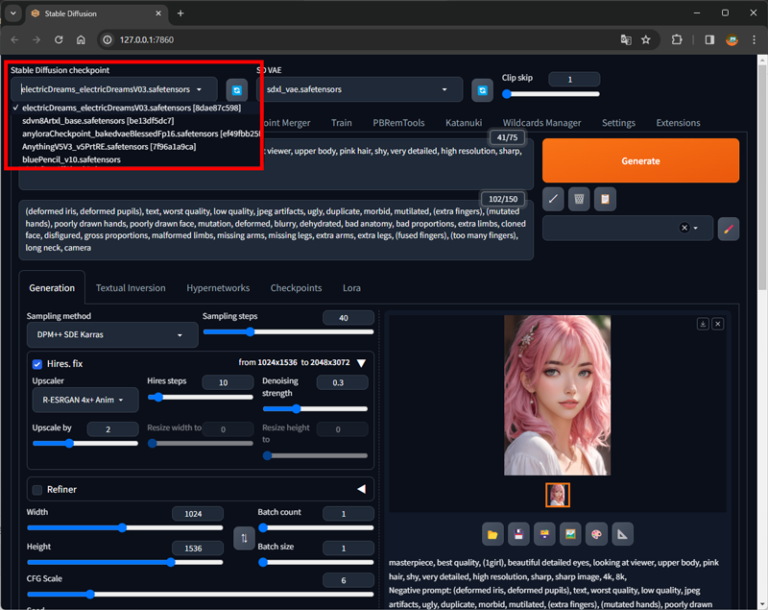
Task: Open the Katanuki tab
Action: click(x=463, y=123)
